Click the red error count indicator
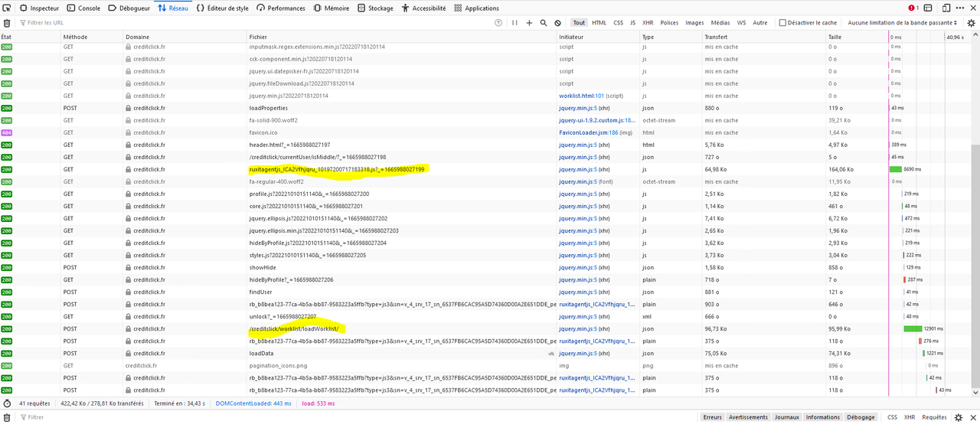The width and height of the screenshot is (980, 424). point(913,8)
